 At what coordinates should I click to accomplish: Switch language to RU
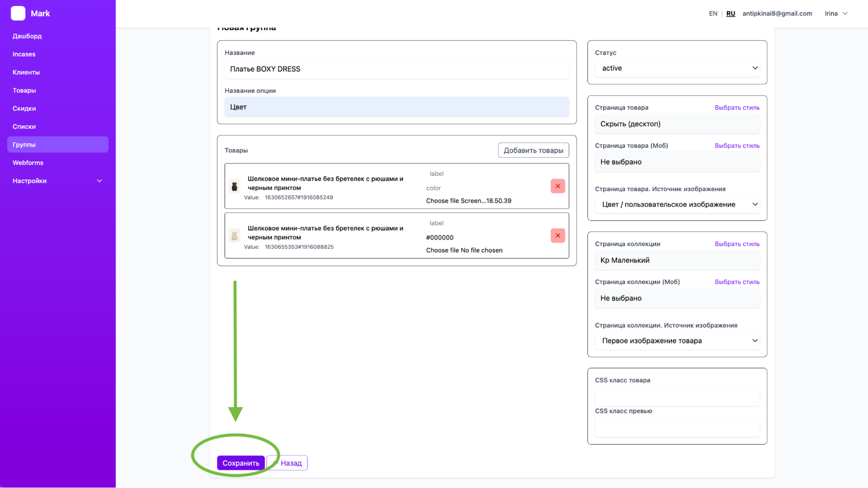[x=730, y=13]
